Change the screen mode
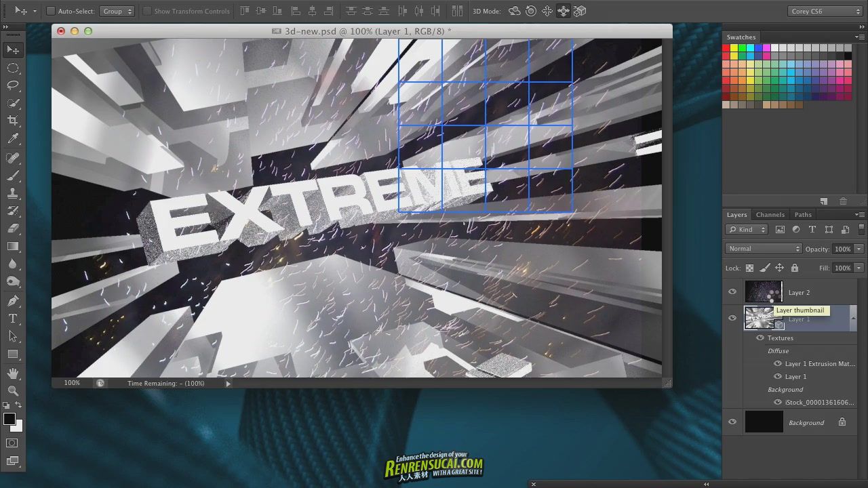 point(13,461)
